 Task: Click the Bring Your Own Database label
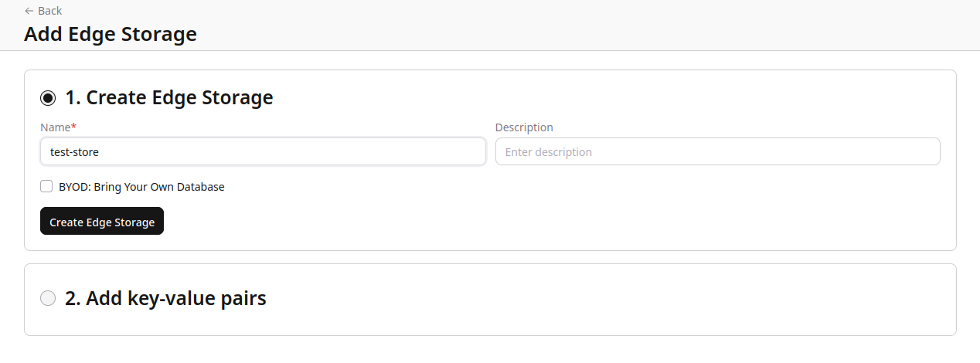point(142,187)
